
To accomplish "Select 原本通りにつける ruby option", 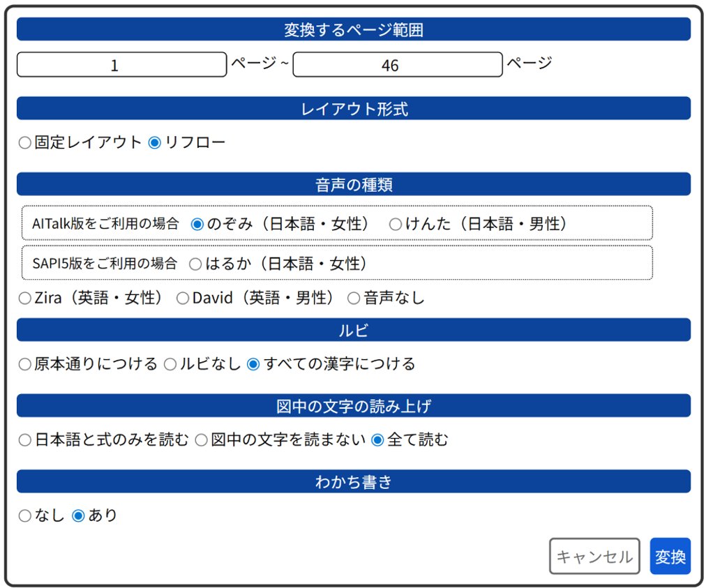I will (25, 364).
